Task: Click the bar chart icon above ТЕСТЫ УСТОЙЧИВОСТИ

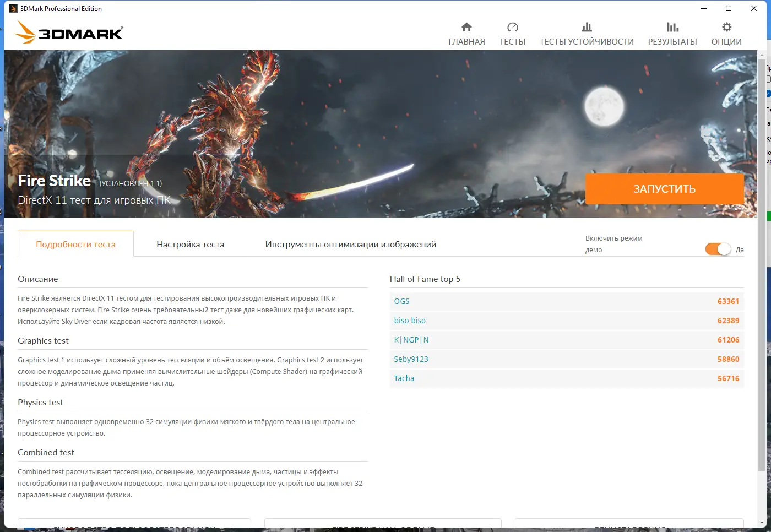Action: 587,27
